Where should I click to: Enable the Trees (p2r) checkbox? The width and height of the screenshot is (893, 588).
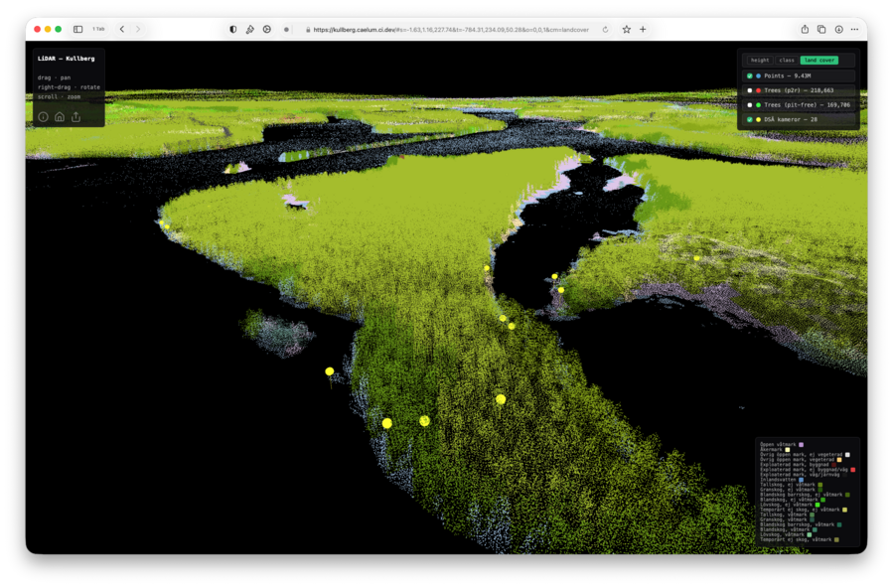point(750,90)
